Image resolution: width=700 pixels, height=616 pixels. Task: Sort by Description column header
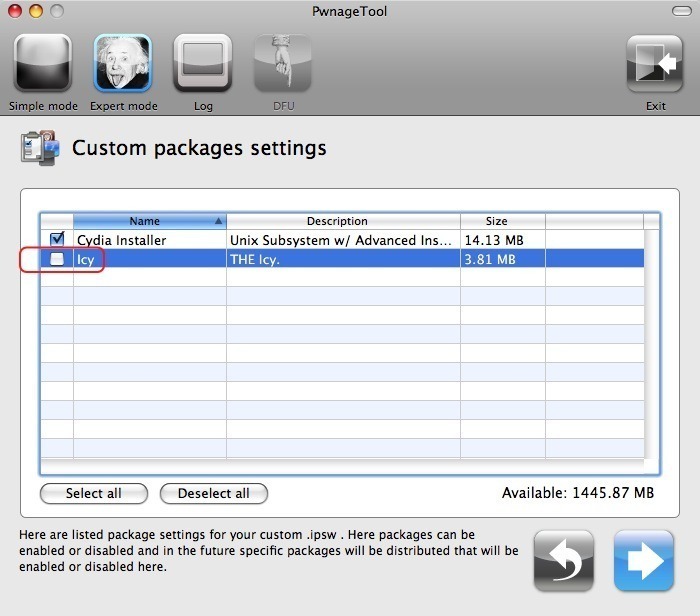[x=343, y=221]
